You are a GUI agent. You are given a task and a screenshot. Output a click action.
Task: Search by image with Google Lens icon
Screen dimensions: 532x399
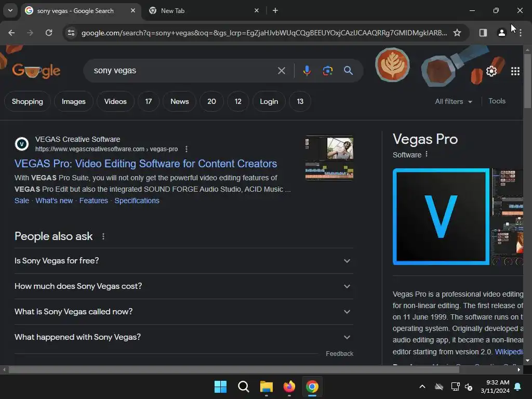[327, 71]
